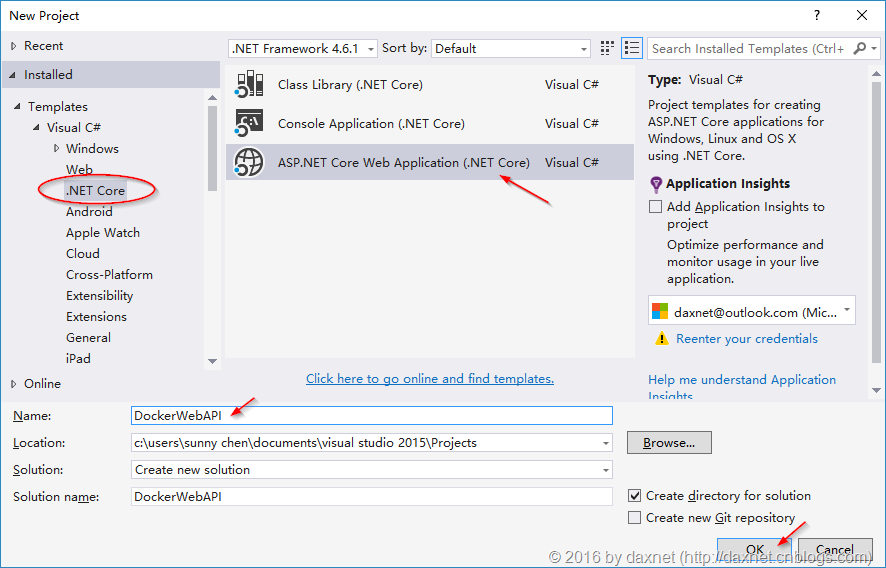Collapse the Installed section
This screenshot has width=886, height=568.
tap(12, 75)
